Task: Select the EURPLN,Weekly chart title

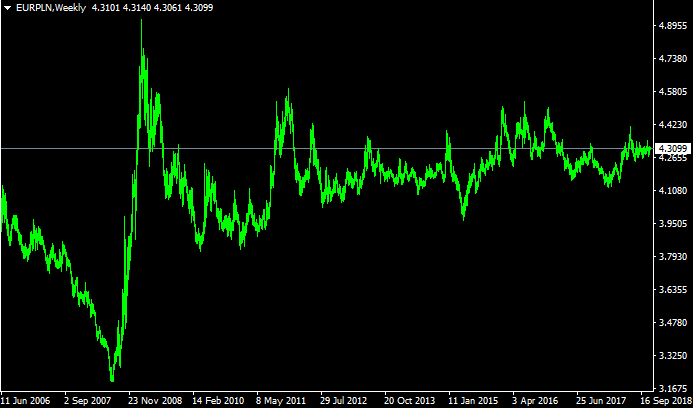Action: [x=51, y=8]
